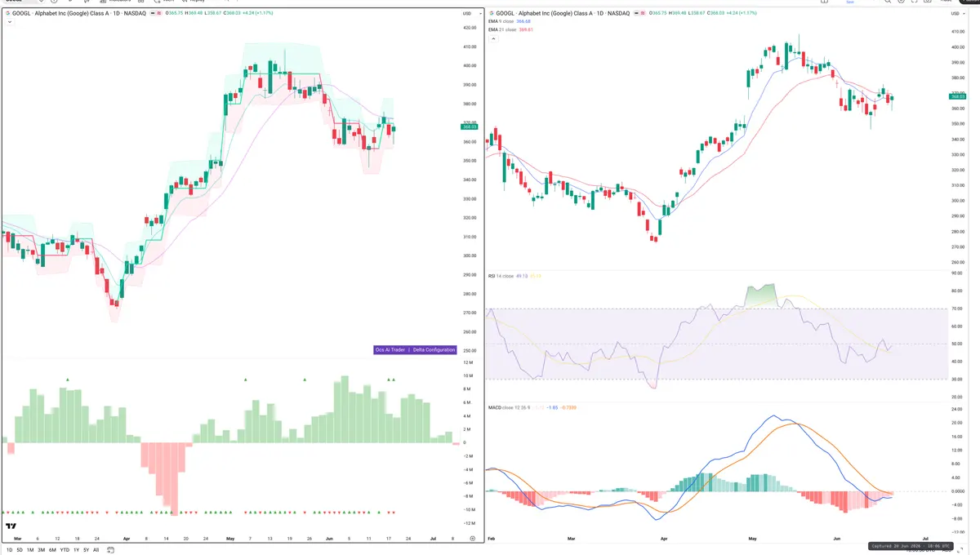Set time range to 5Y

coord(86,550)
